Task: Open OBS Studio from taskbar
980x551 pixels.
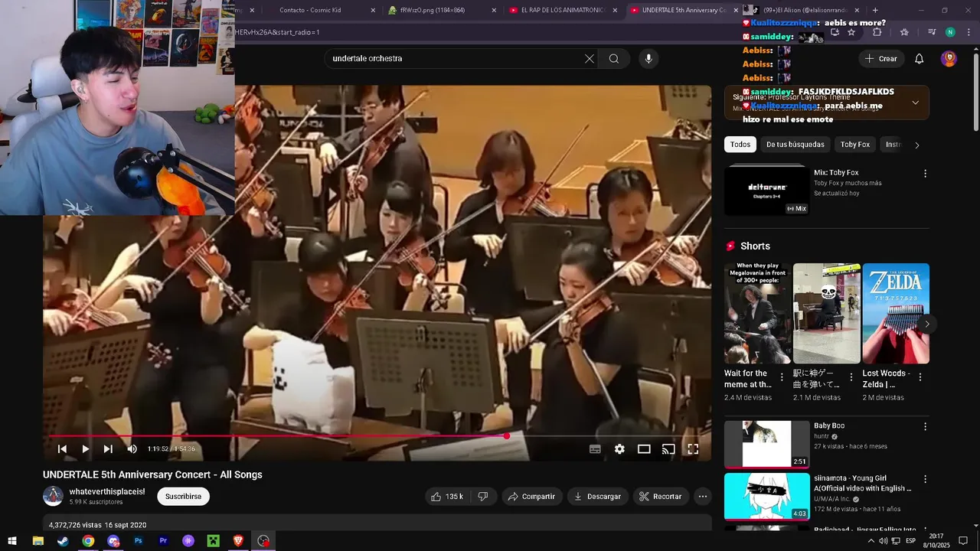Action: tap(263, 541)
